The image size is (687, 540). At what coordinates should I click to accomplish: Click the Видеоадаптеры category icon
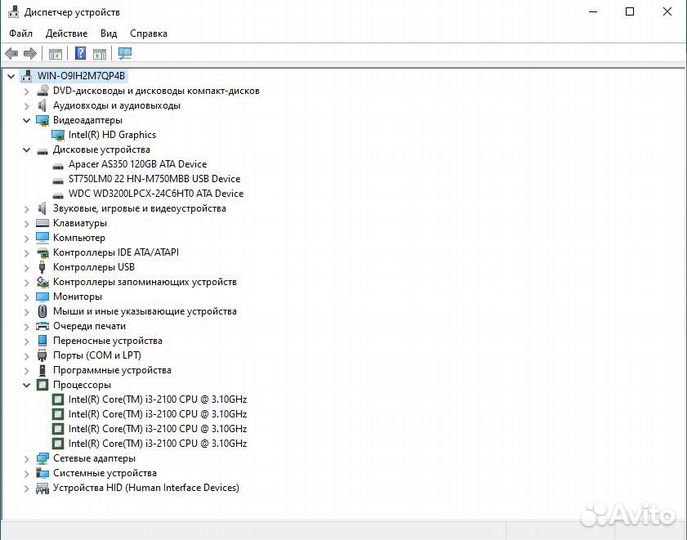coord(42,120)
